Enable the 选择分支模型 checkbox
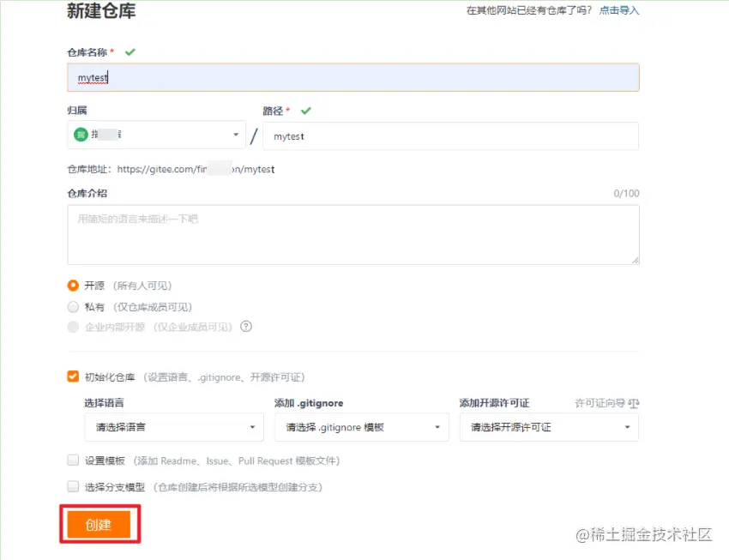Image resolution: width=729 pixels, height=560 pixels. coord(73,486)
